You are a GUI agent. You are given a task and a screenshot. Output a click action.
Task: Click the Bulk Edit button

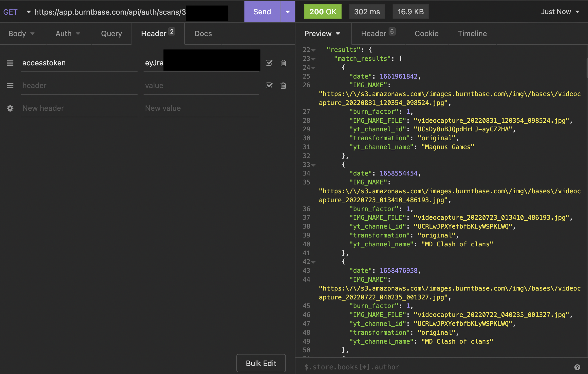[261, 363]
